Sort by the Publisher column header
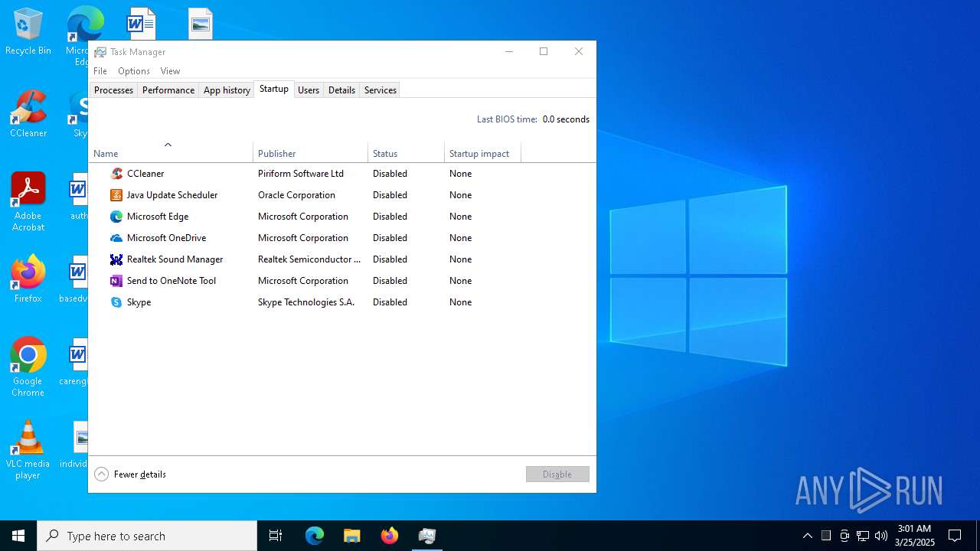Image resolution: width=980 pixels, height=551 pixels. (310, 152)
